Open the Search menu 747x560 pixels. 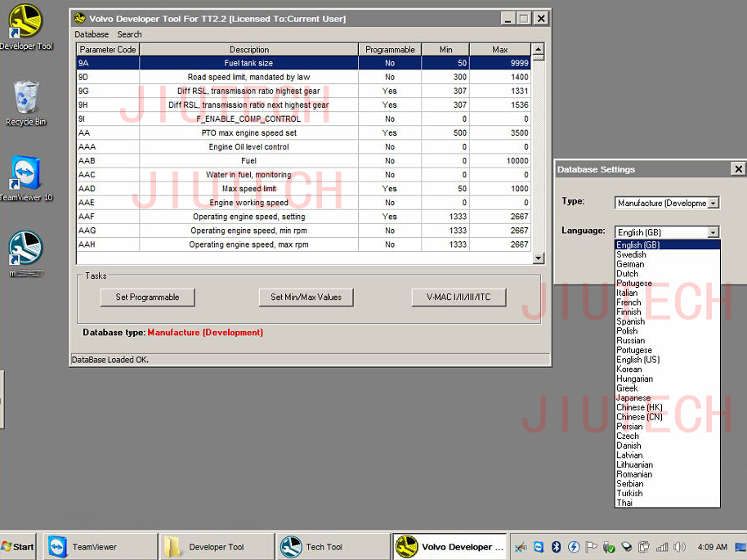(x=129, y=34)
